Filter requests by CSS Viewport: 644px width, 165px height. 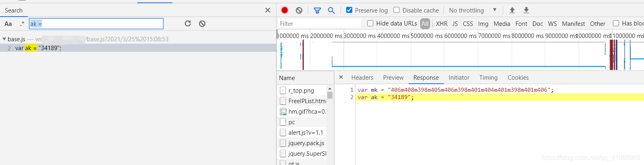pos(468,24)
